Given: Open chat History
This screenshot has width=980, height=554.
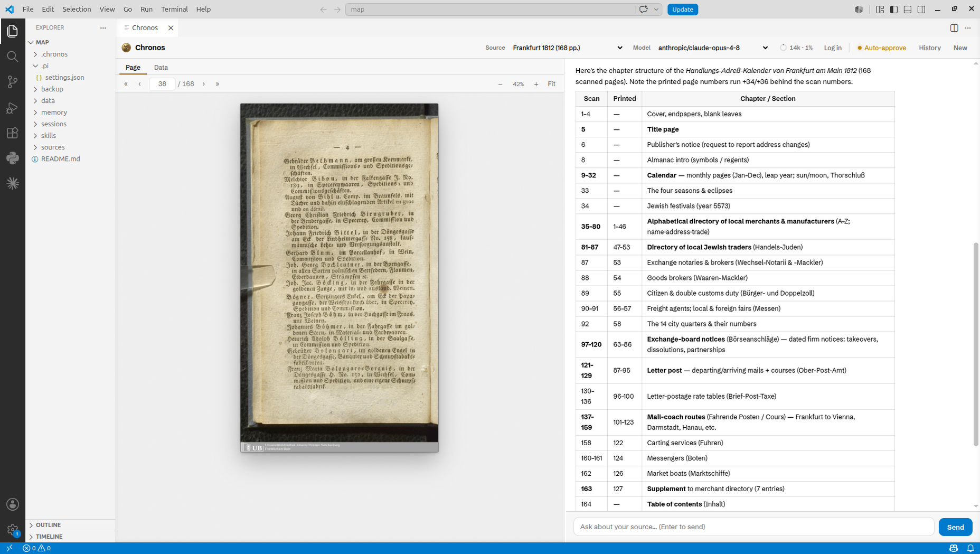Looking at the screenshot, I should [x=929, y=48].
